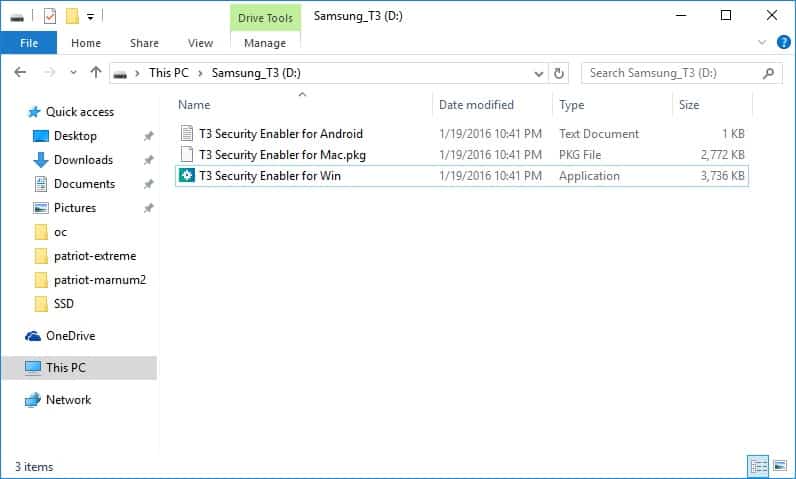Click the search magnifier icon
The width and height of the screenshot is (796, 479).
[x=768, y=74]
